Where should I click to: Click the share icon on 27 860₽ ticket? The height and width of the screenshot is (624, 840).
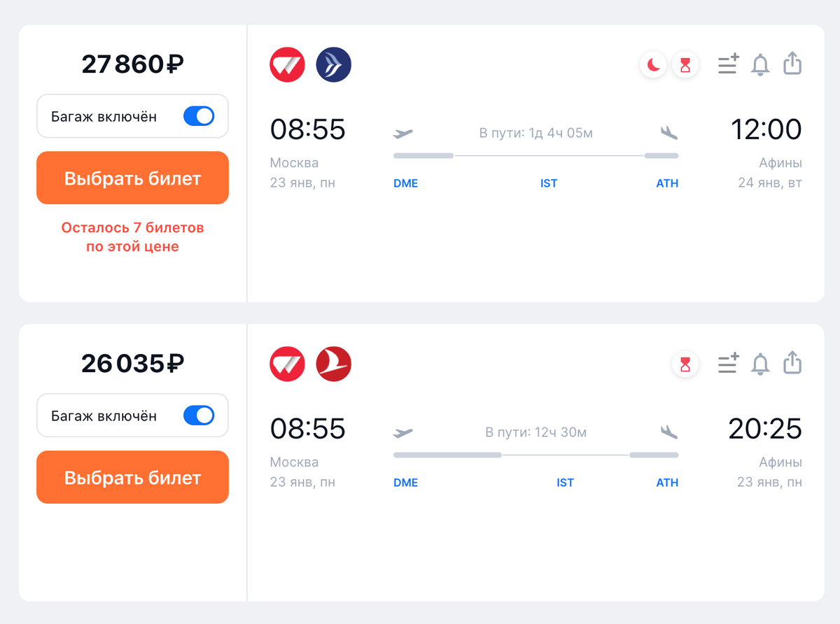pyautogui.click(x=792, y=64)
